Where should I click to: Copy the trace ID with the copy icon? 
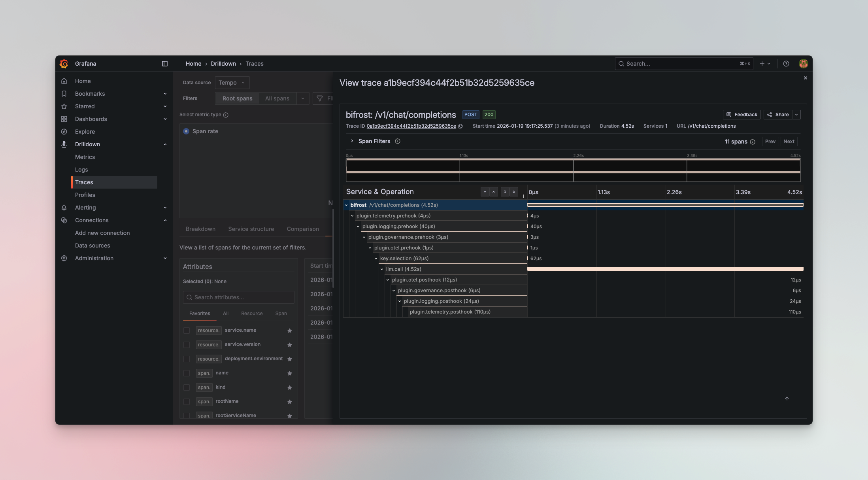[460, 126]
